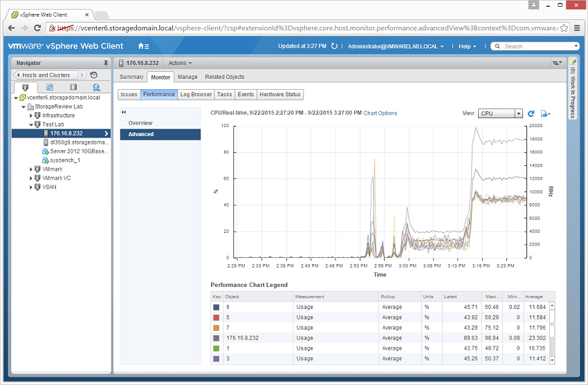This screenshot has height=385, width=588.
Task: Reload the browser page
Action: point(37,28)
